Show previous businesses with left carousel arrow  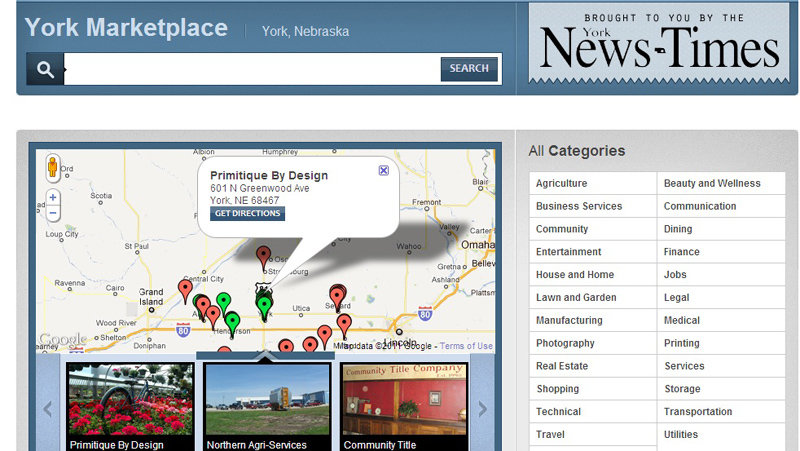click(48, 408)
